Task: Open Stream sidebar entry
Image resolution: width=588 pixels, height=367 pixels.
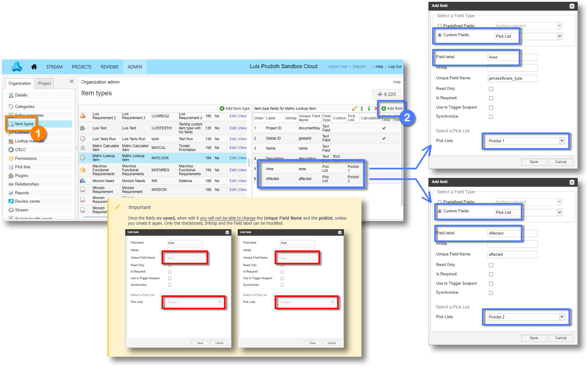Action: tap(39, 210)
